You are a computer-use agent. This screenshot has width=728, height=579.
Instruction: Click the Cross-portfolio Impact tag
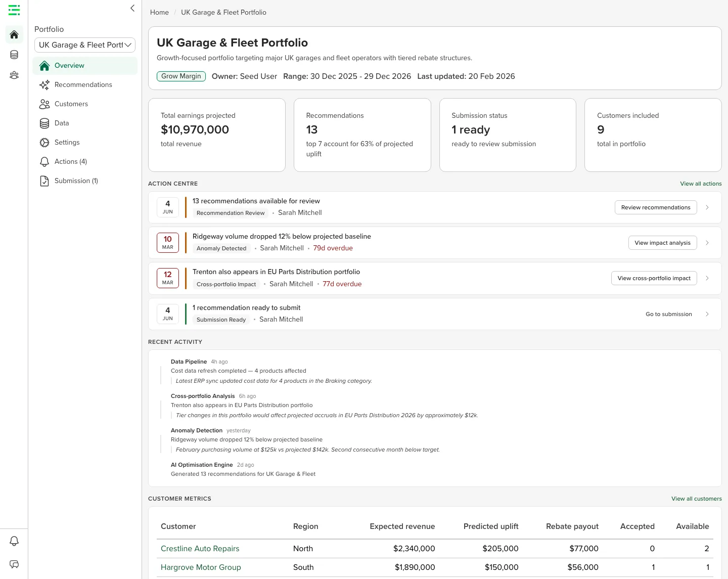(226, 284)
